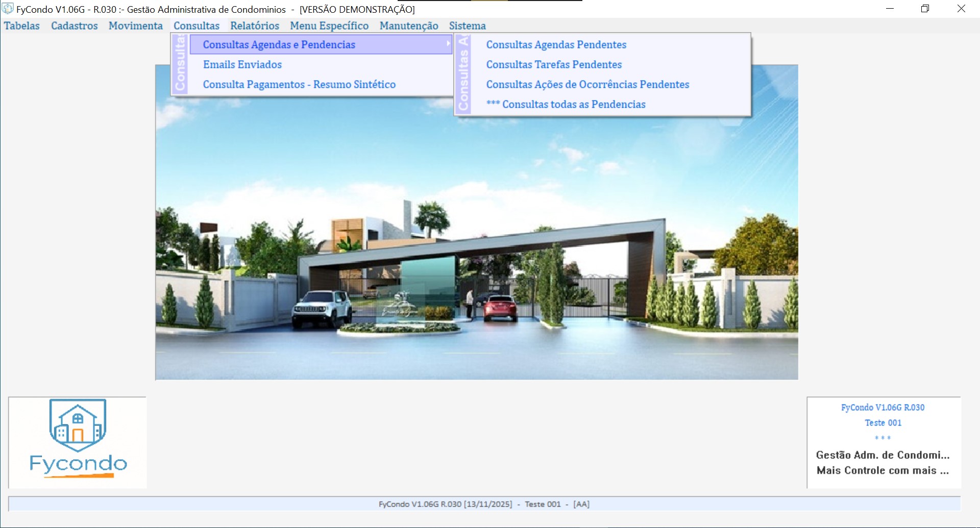
Task: Open the Menu Específico menu
Action: [x=329, y=26]
